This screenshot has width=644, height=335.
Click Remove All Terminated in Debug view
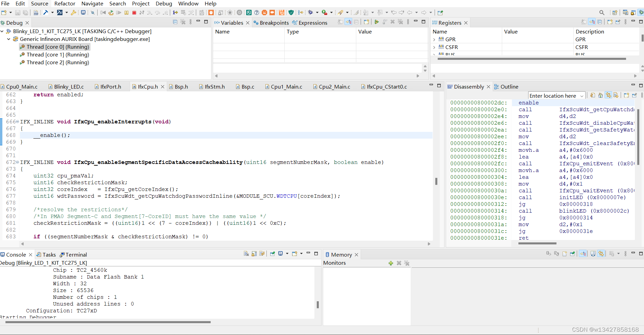(x=183, y=22)
